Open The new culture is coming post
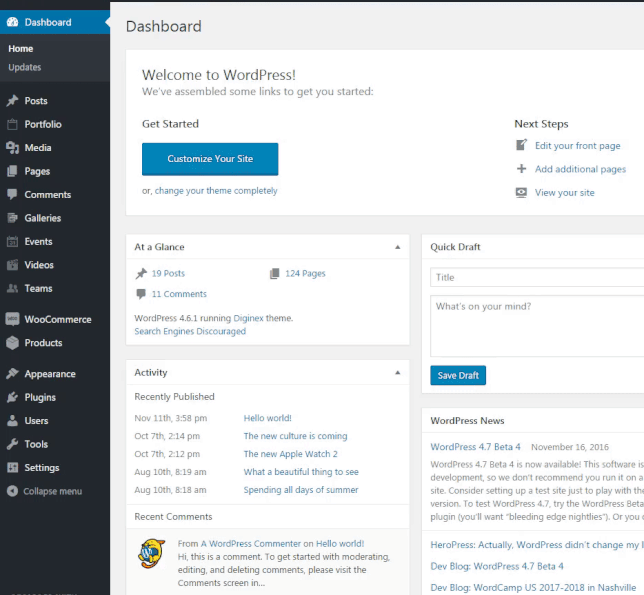The height and width of the screenshot is (595, 644). [x=295, y=436]
